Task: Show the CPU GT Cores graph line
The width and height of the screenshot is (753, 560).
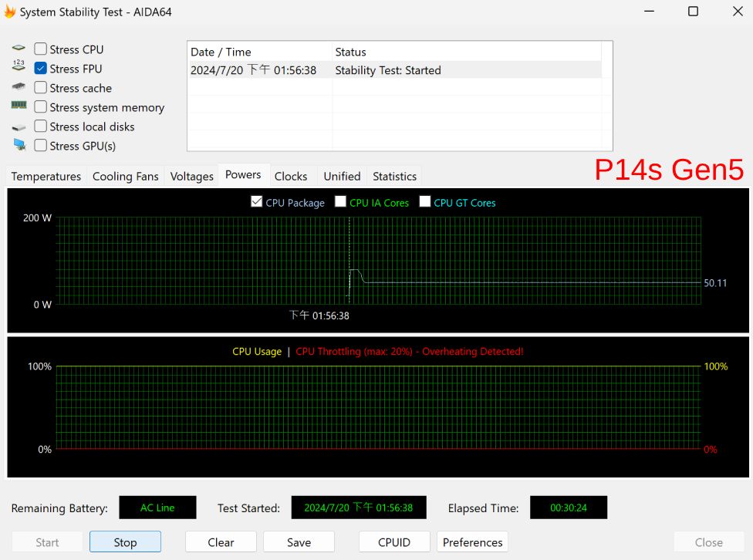Action: (425, 202)
